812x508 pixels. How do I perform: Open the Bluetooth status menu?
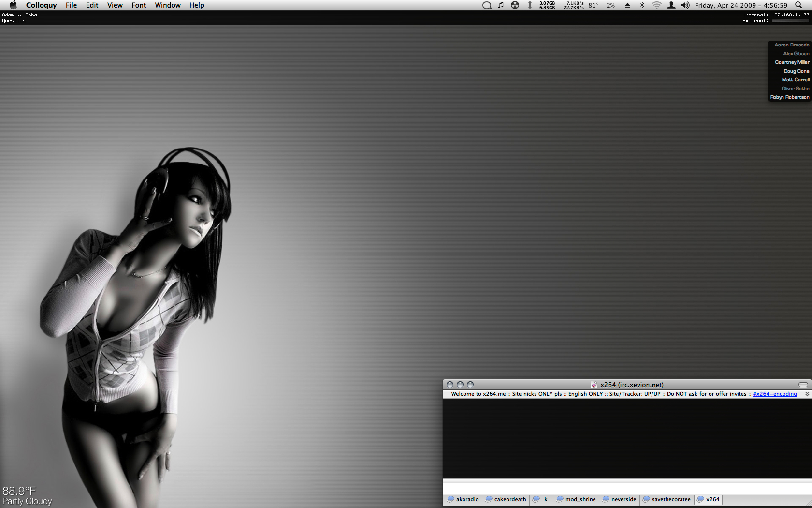[642, 5]
